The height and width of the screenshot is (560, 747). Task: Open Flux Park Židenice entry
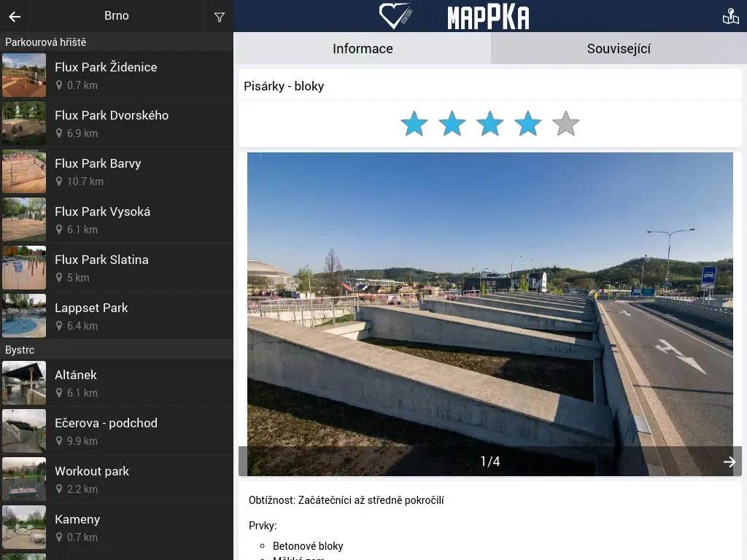point(117,75)
